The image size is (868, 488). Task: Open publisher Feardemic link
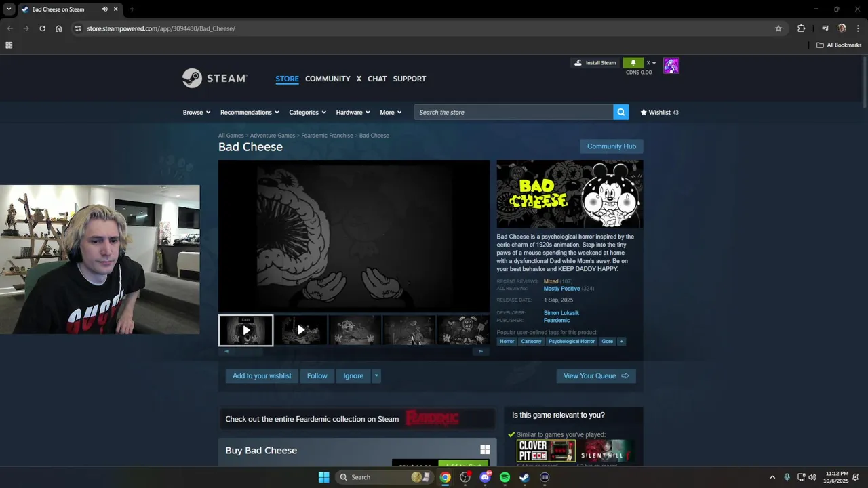coord(557,321)
